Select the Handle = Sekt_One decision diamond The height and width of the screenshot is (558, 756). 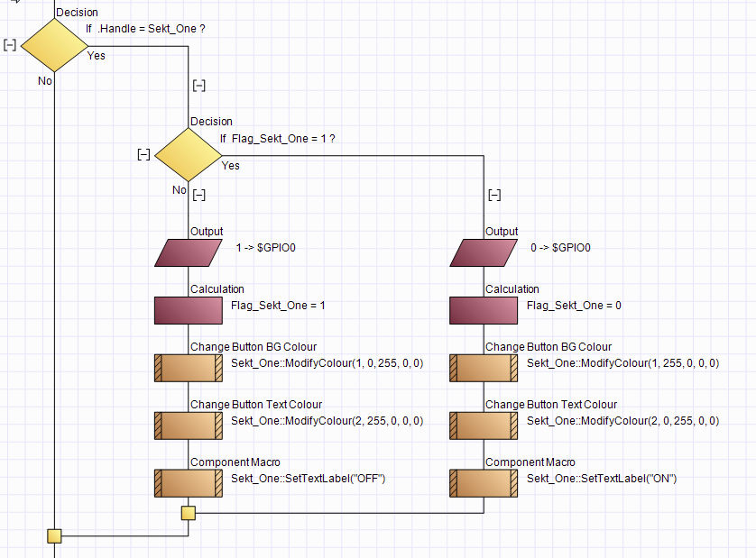tap(54, 46)
